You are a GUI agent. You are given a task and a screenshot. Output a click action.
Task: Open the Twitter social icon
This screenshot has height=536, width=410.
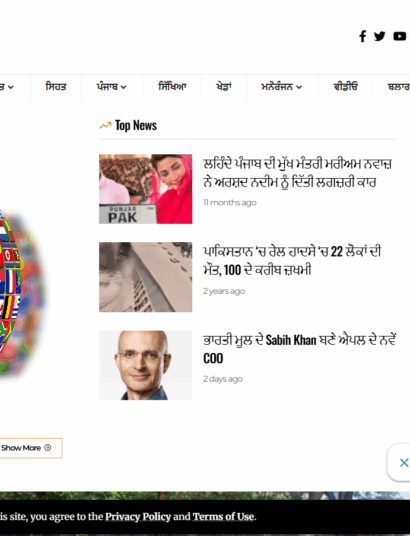click(380, 36)
